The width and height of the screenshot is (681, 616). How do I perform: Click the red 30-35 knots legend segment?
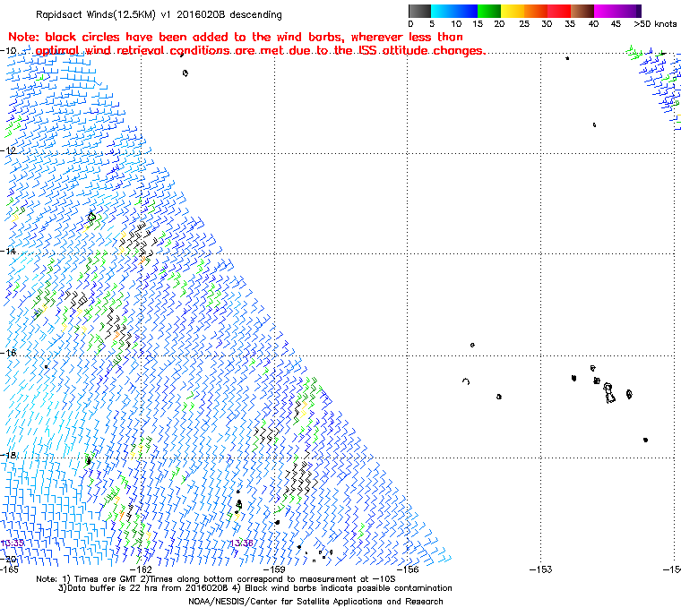[559, 11]
